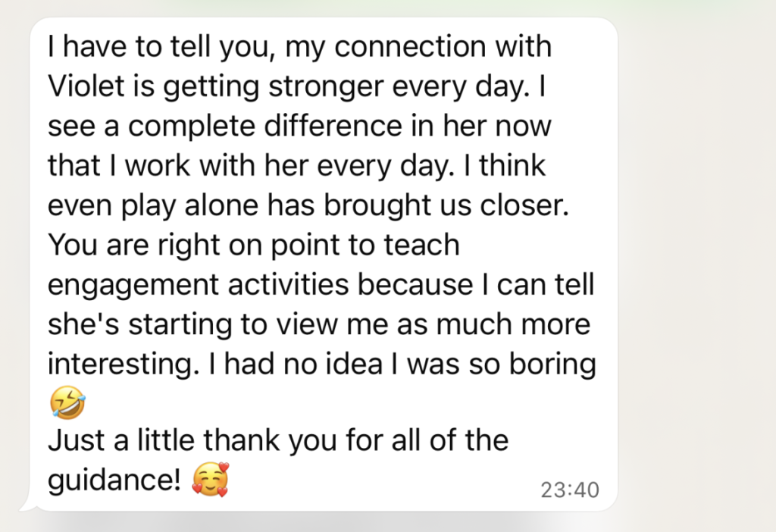Select the word "interesting" in the message
Viewport: 776px width, 532px height.
118,364
